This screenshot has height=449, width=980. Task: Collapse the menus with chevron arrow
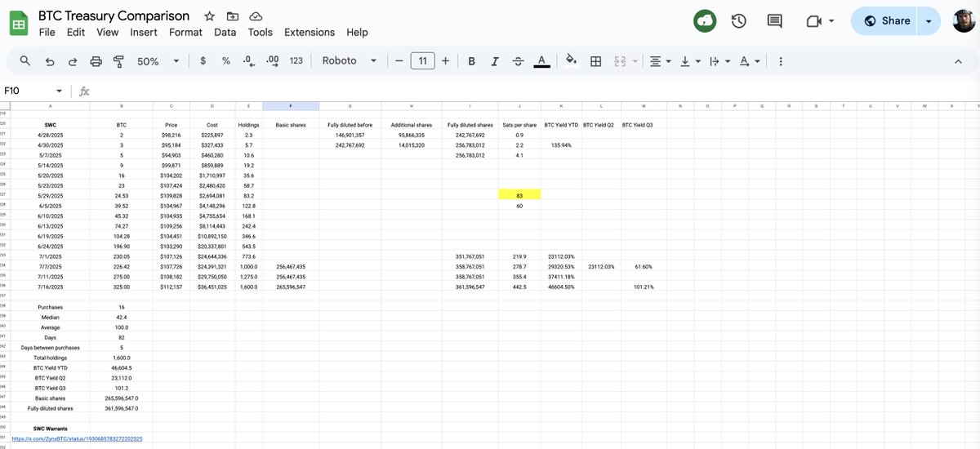point(958,61)
